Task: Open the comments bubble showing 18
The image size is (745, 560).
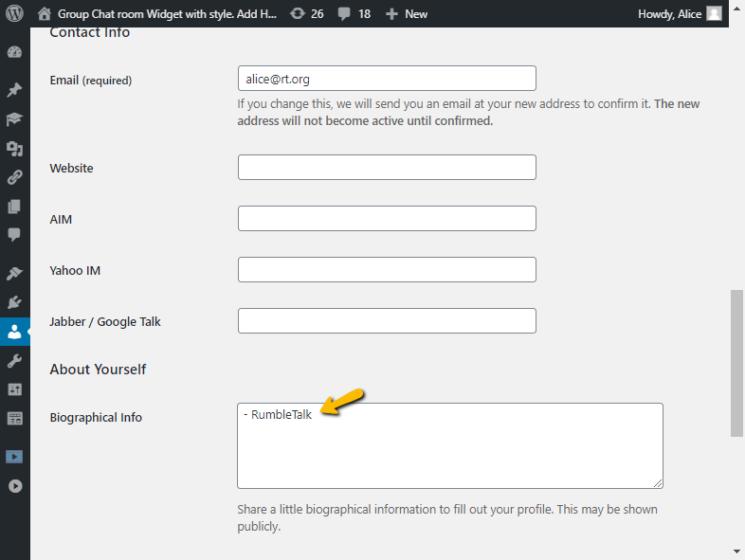Action: coord(354,14)
